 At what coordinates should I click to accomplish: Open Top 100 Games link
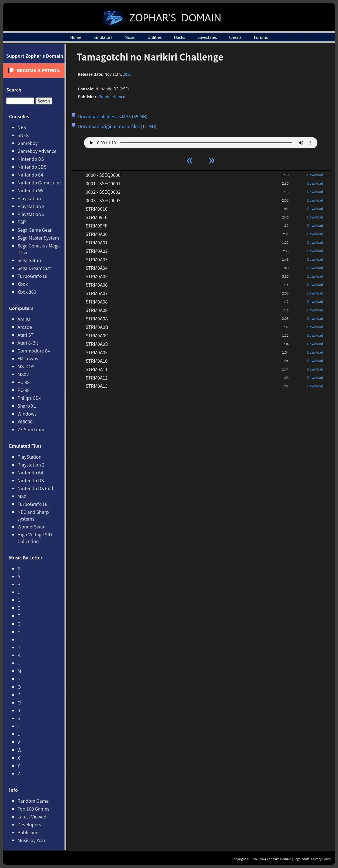tap(33, 809)
